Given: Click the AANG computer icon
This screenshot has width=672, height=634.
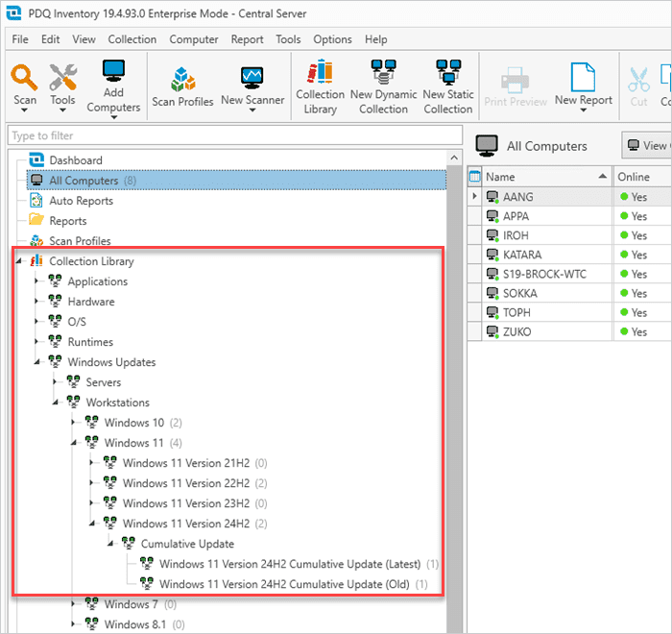Looking at the screenshot, I should coord(492,197).
